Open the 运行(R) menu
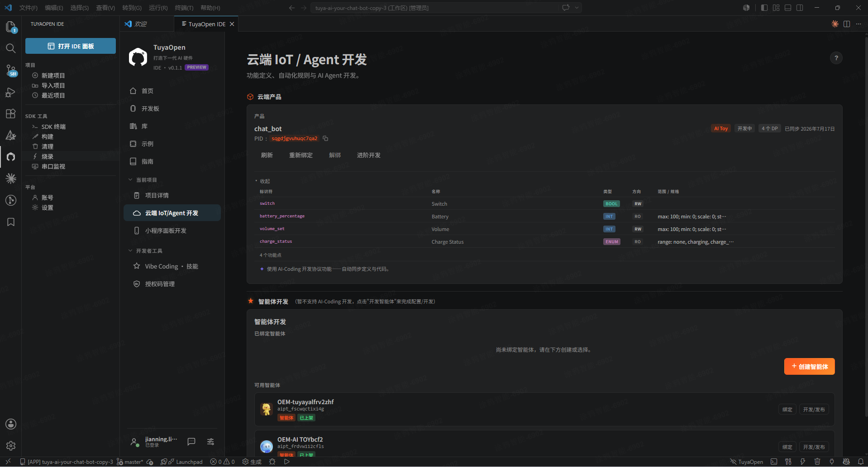Viewport: 868px width, 467px height. (158, 8)
